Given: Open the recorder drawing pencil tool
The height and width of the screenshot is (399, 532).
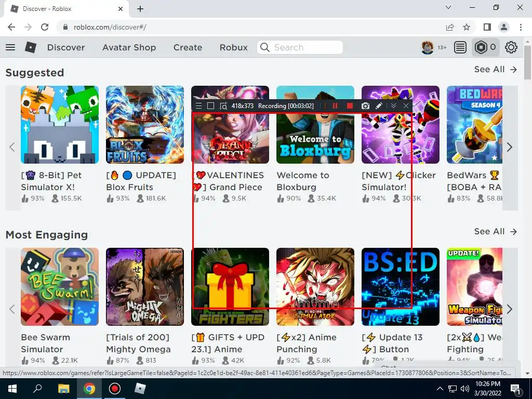Looking at the screenshot, I should pyautogui.click(x=379, y=106).
